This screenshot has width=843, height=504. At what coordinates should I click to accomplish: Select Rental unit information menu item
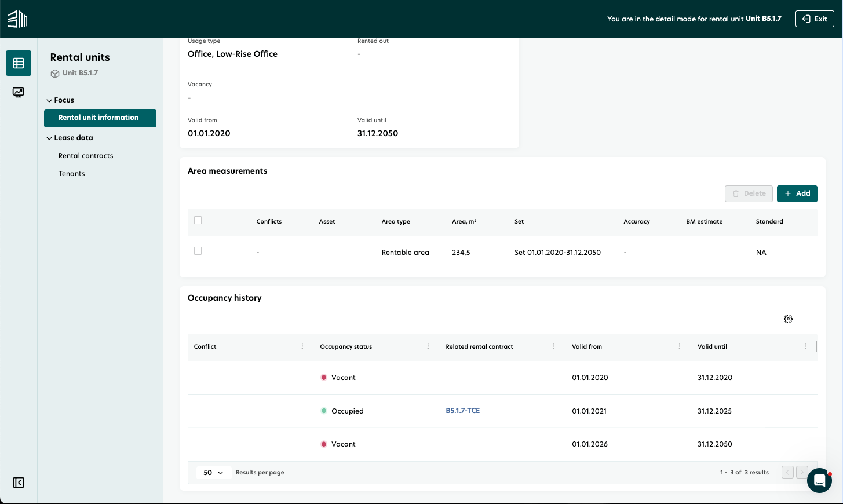point(100,118)
